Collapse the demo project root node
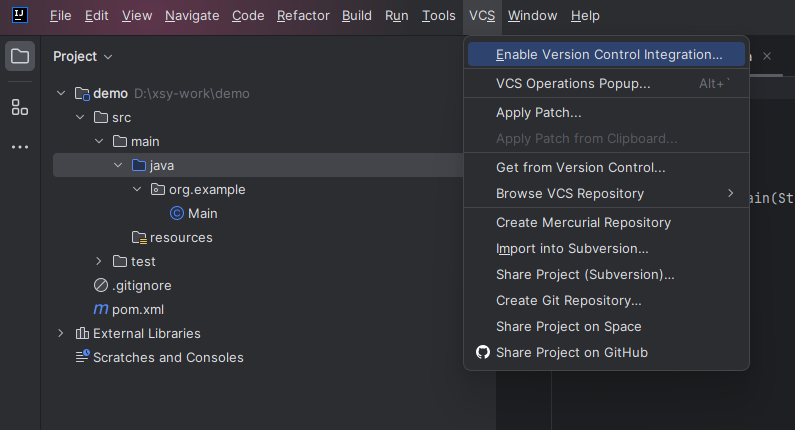Screen dimensions: 795x430 tap(62, 93)
